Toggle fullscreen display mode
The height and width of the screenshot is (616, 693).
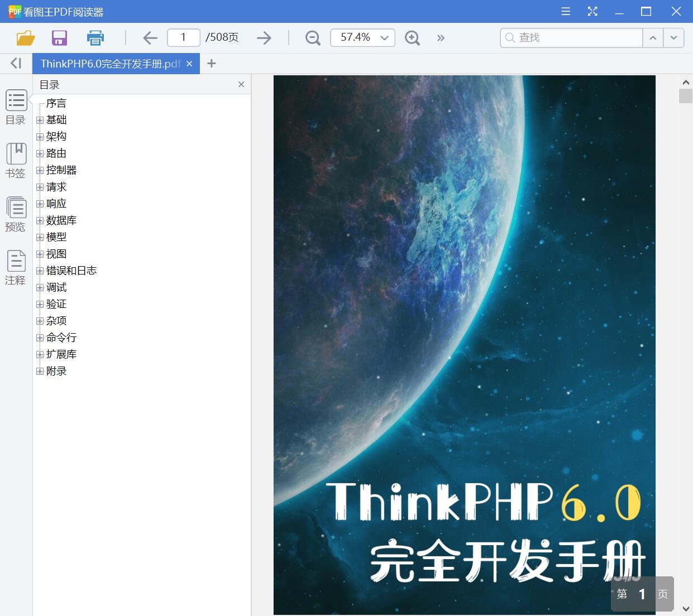(592, 11)
